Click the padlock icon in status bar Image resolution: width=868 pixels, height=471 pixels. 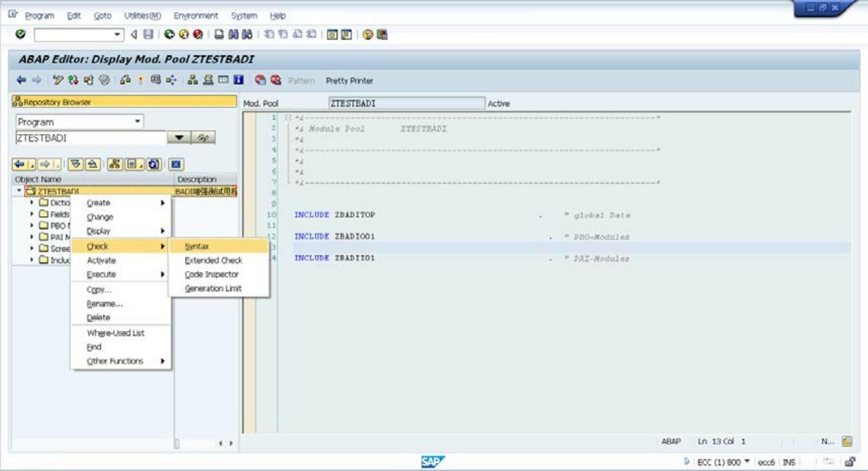pyautogui.click(x=850, y=462)
